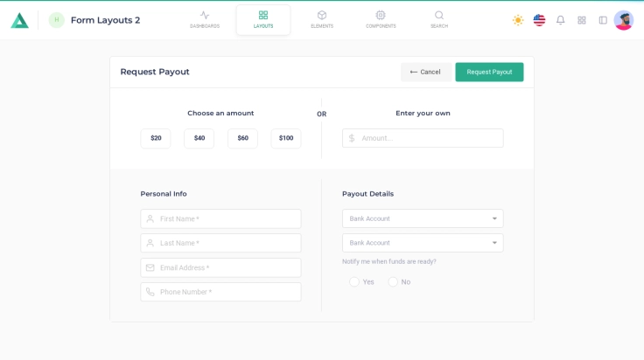Pick the $100 amount option
This screenshot has height=360, width=644.
(286, 138)
